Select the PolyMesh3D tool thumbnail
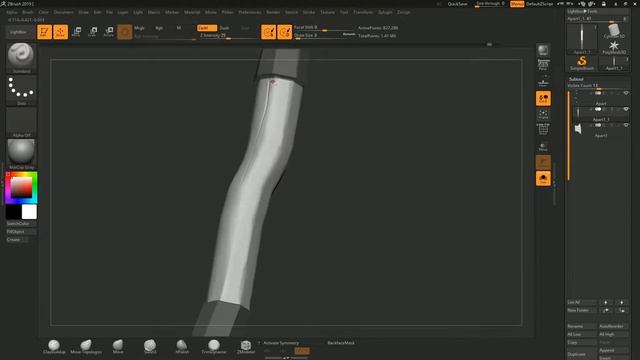 click(613, 47)
